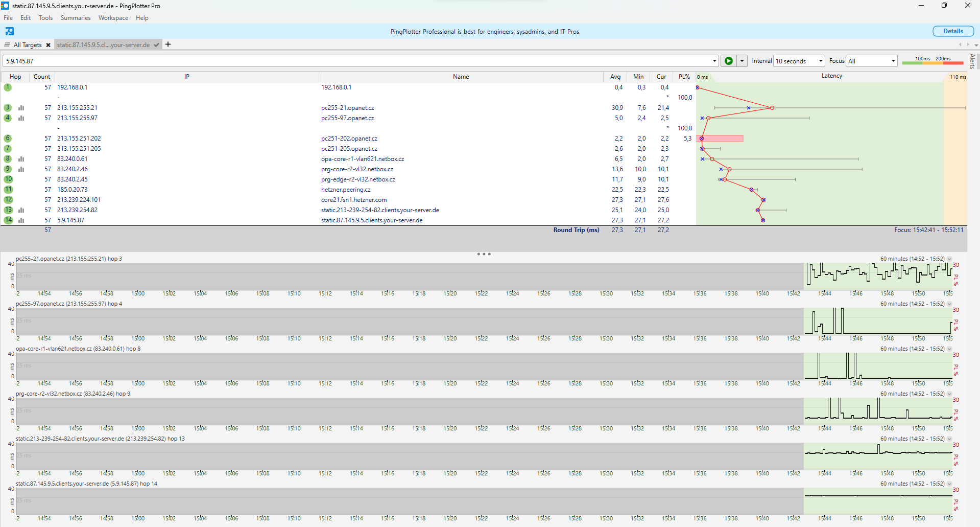The image size is (980, 527).
Task: Click the hop 3 graph's 60 minutes chevron
Action: [949, 259]
